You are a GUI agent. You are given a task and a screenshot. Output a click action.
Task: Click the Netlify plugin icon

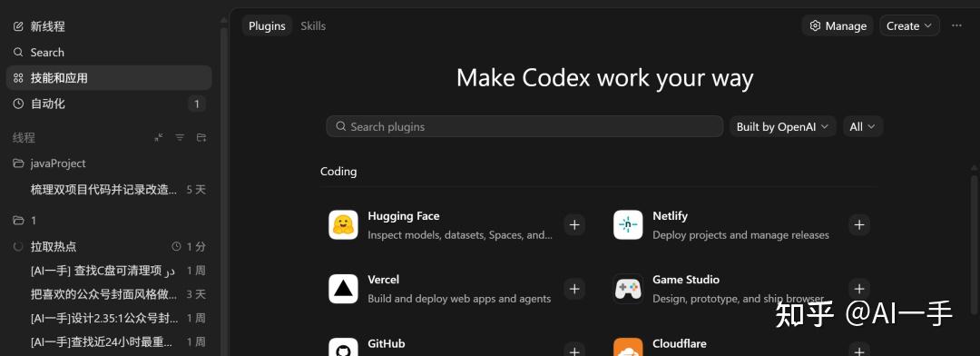[x=628, y=224]
